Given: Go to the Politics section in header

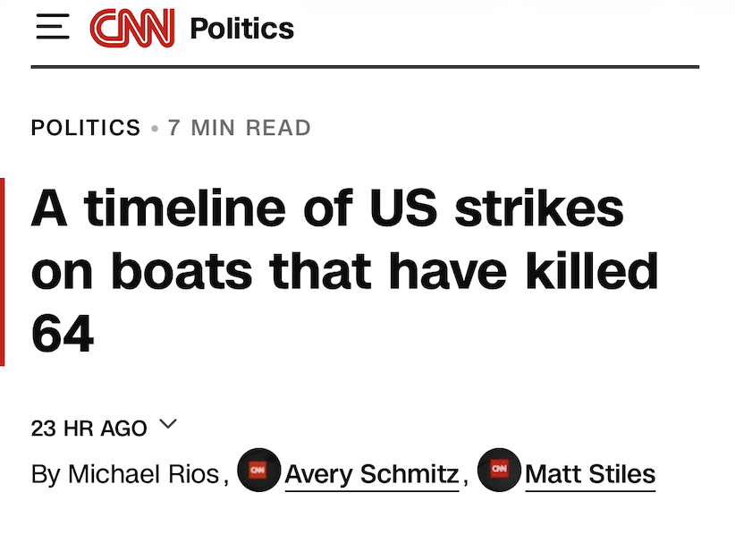Looking at the screenshot, I should pyautogui.click(x=241, y=29).
